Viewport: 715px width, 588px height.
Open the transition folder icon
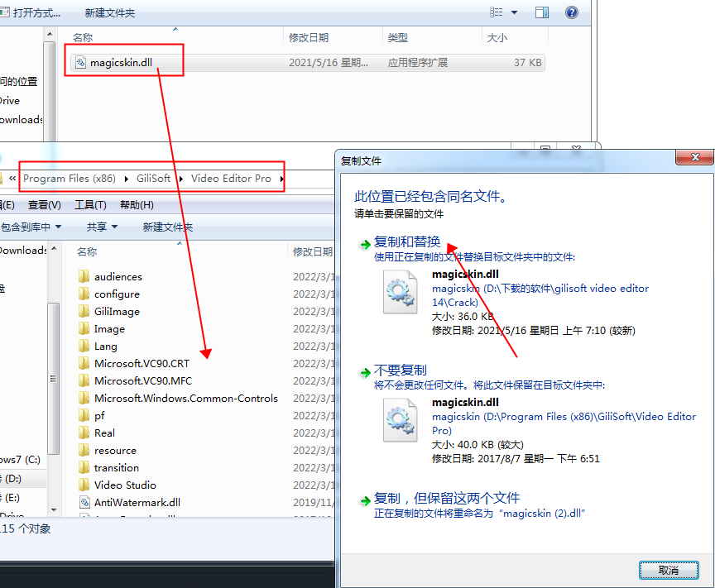84,467
